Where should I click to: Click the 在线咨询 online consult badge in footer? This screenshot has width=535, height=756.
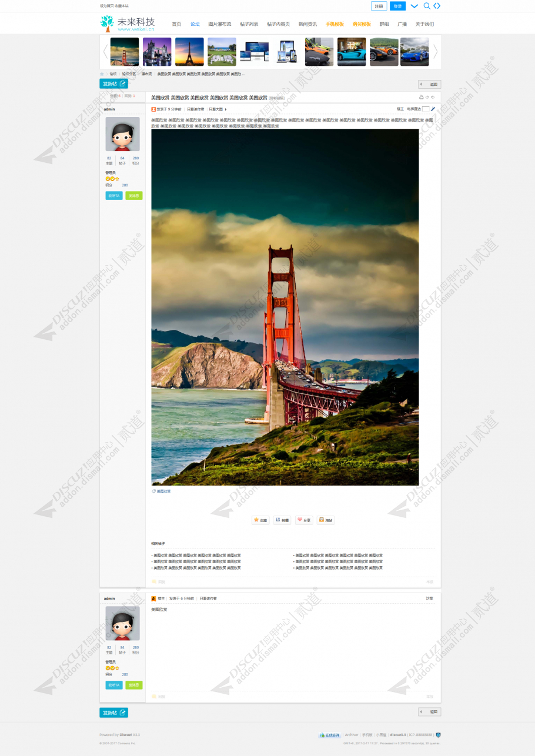coord(330,735)
